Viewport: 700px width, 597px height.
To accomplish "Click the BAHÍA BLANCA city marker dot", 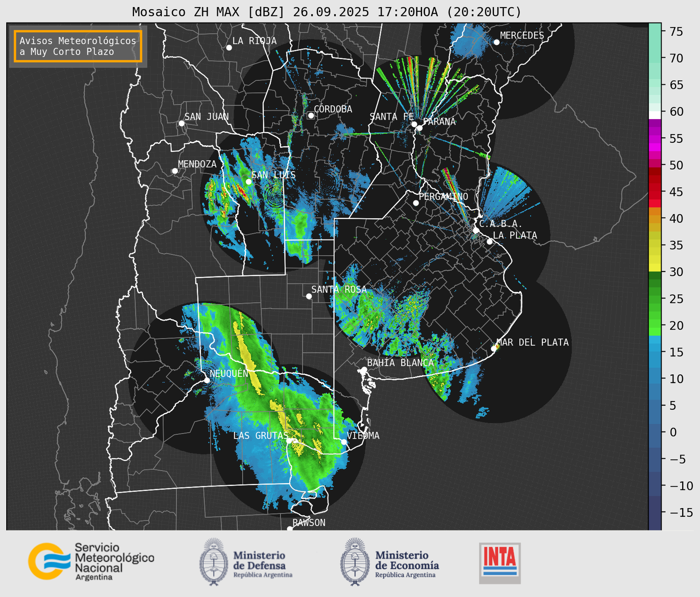I will (x=364, y=369).
